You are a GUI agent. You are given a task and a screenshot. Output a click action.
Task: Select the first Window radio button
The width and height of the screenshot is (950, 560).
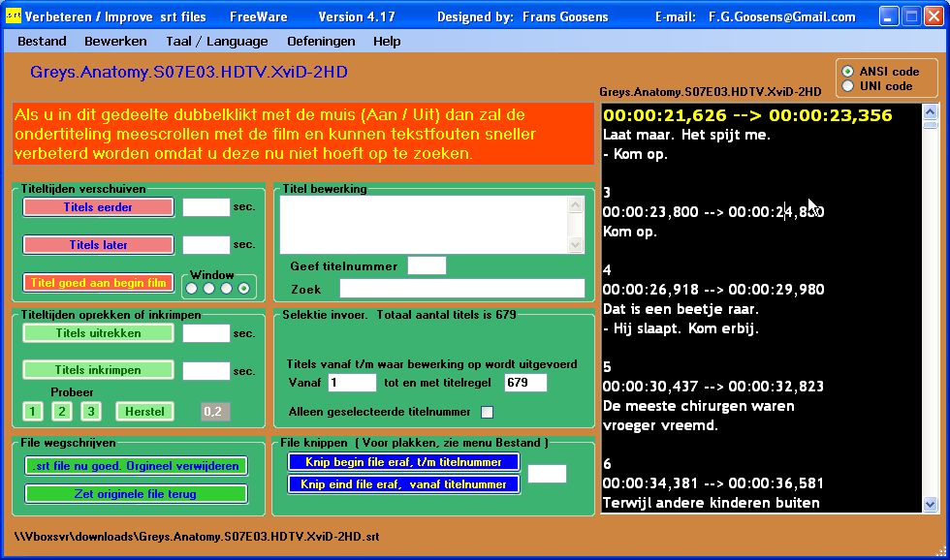coord(192,288)
